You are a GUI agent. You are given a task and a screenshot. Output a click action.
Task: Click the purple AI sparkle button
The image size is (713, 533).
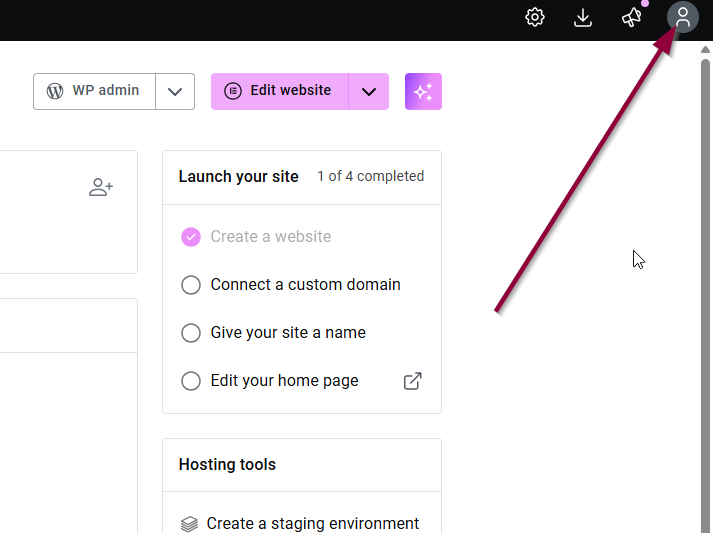coord(423,91)
